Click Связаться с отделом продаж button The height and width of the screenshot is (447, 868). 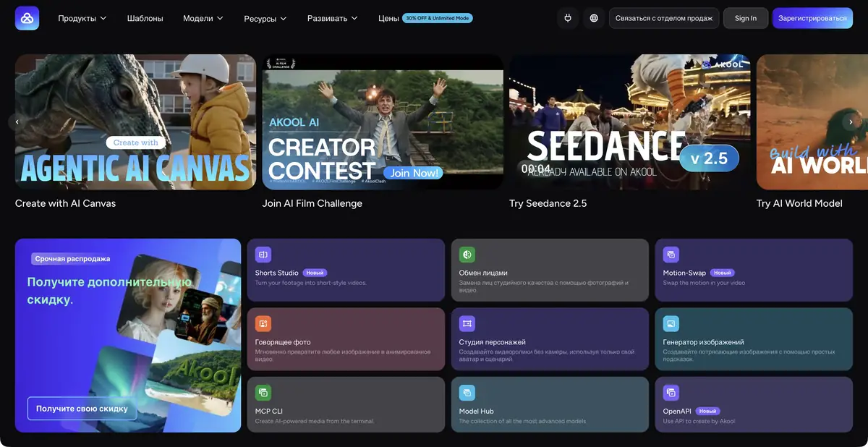pos(664,18)
